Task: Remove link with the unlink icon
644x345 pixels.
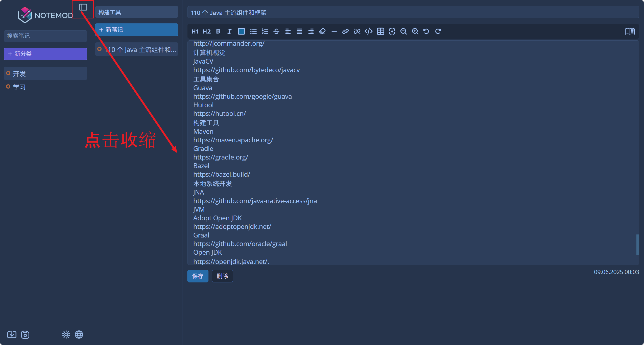Action: [357, 31]
